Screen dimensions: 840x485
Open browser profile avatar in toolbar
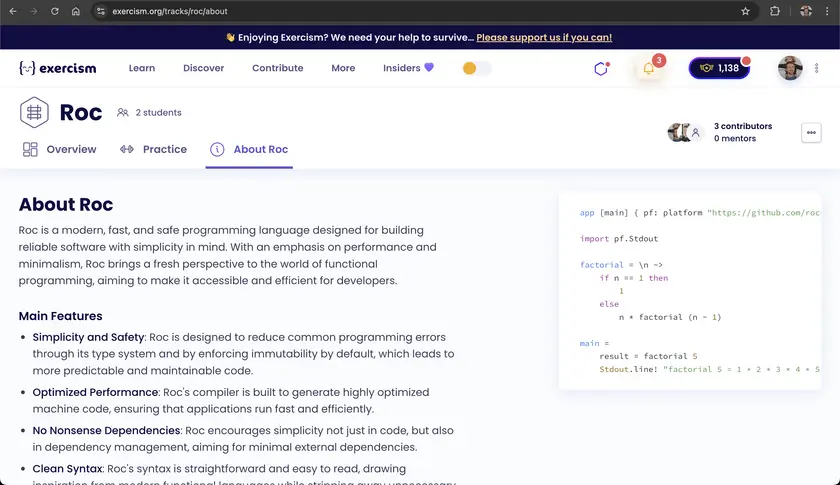pyautogui.click(x=806, y=11)
